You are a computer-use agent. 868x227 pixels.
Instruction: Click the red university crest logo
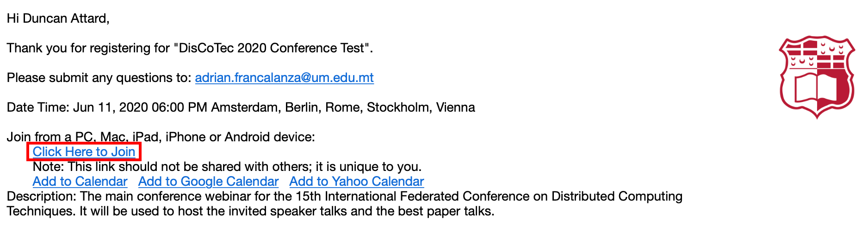817,77
